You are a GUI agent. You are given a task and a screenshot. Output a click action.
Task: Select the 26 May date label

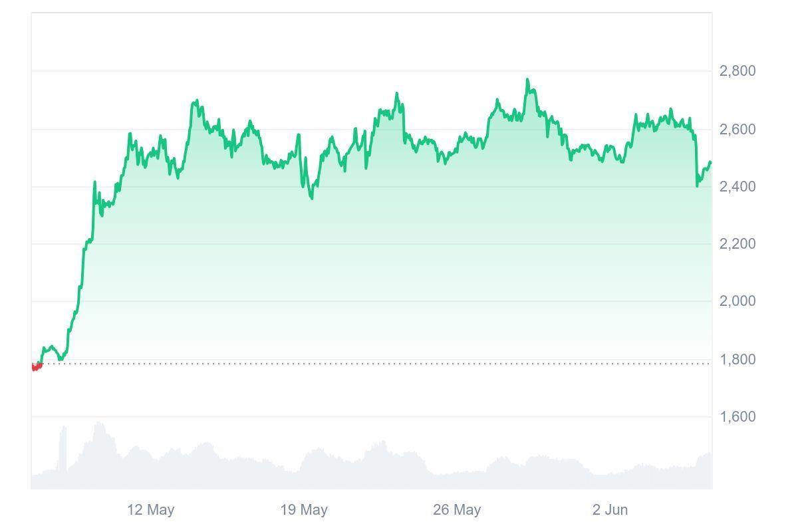click(x=457, y=510)
